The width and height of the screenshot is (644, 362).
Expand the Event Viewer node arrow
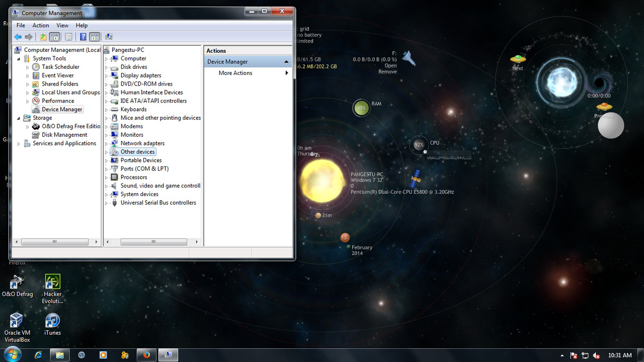[x=28, y=75]
